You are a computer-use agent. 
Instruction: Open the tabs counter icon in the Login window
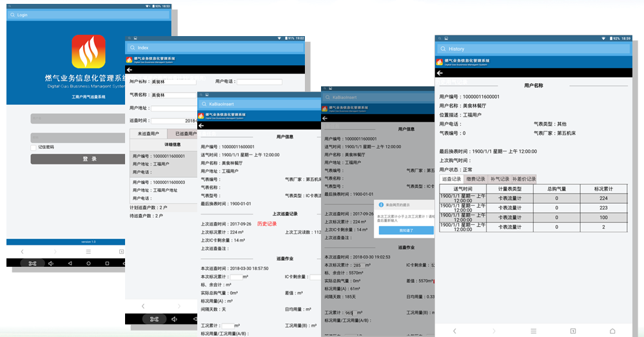click(121, 251)
